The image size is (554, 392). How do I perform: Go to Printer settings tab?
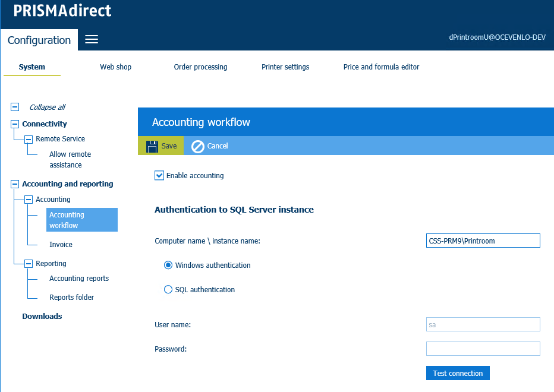(285, 67)
